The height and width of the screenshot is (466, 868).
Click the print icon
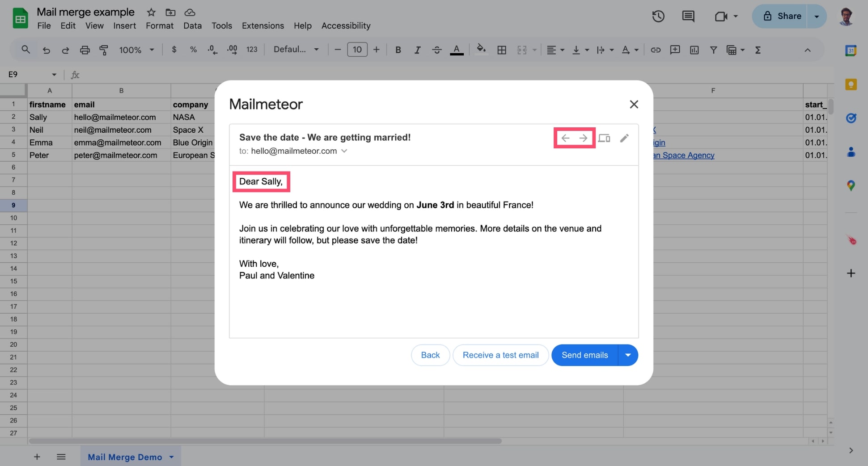tap(85, 50)
